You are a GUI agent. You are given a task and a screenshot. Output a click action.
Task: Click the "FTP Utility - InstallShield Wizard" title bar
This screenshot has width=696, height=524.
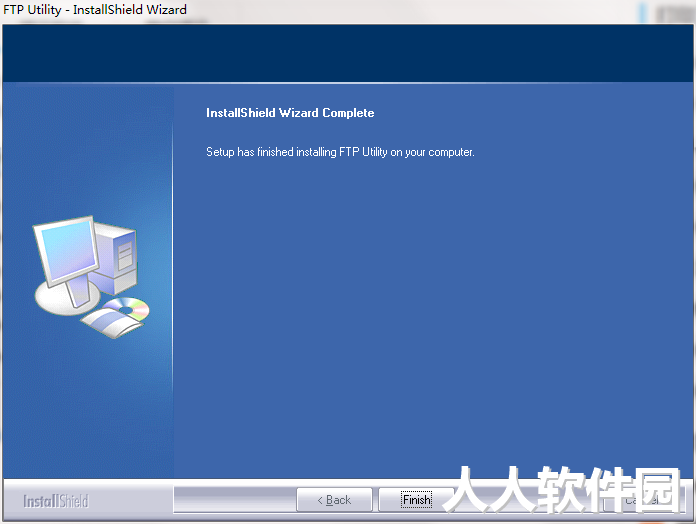click(x=348, y=10)
